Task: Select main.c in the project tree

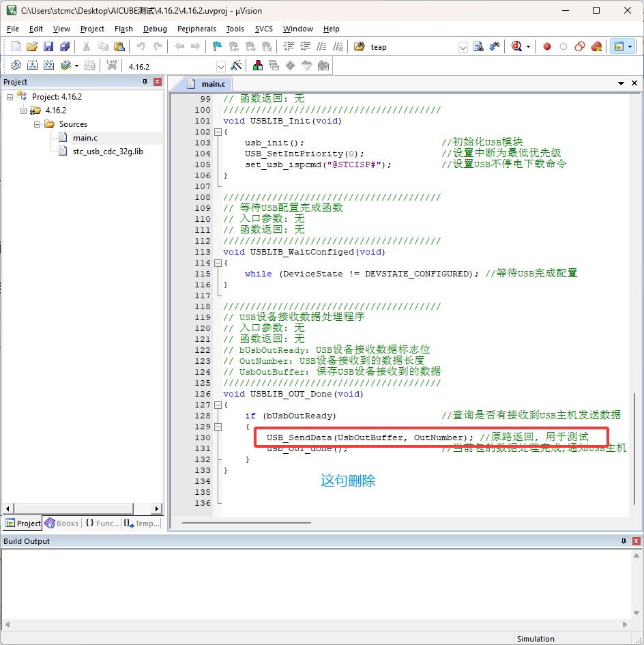Action: pos(85,138)
